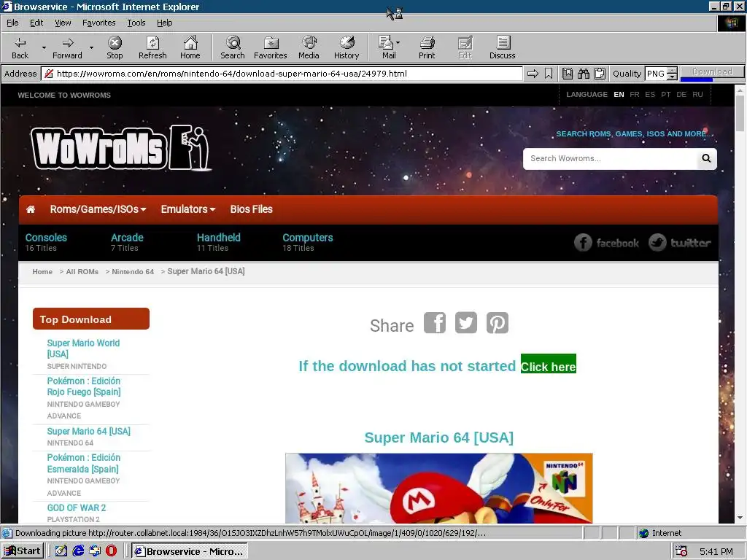
Task: Switch language to FR
Action: pos(634,94)
